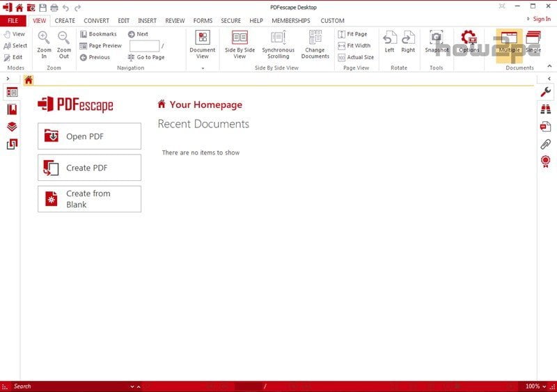557x392 pixels.
Task: Open page thumbnails panel in left sidebar
Action: 12,93
